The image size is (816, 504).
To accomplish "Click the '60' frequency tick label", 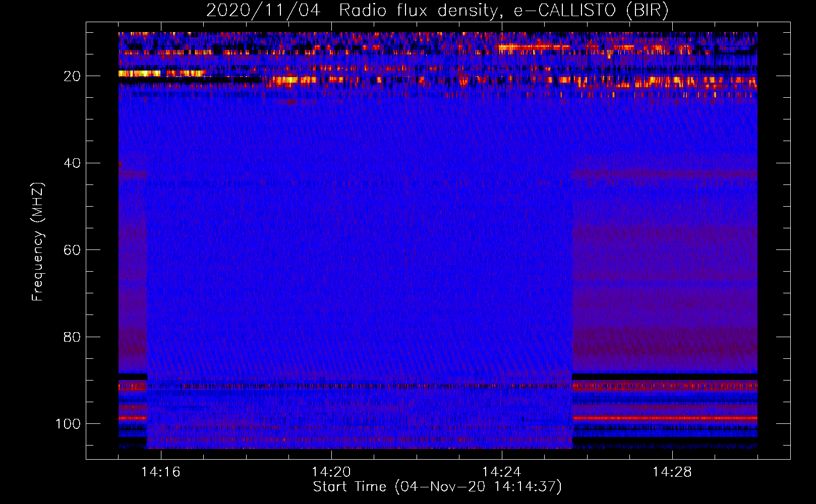I will point(72,250).
